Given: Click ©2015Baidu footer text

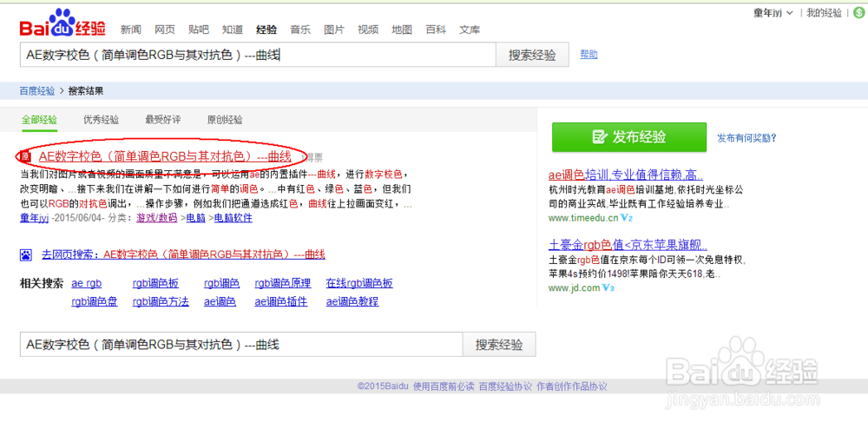Looking at the screenshot, I should click(x=383, y=386).
